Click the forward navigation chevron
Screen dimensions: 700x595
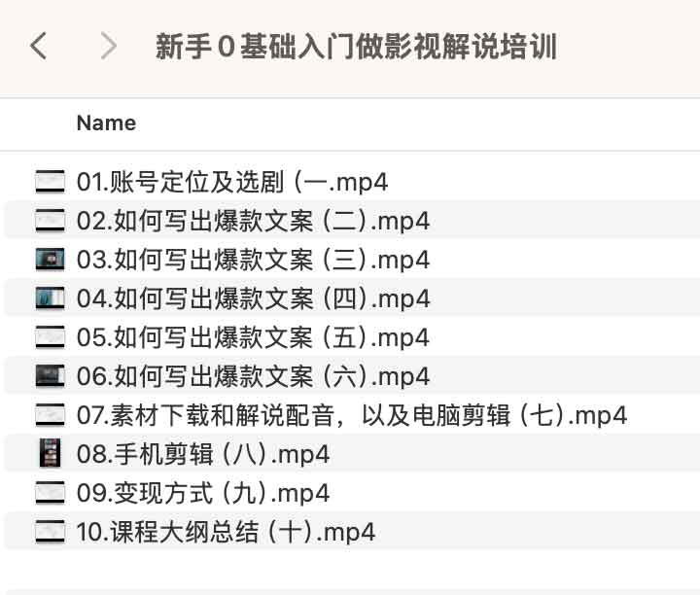109,46
